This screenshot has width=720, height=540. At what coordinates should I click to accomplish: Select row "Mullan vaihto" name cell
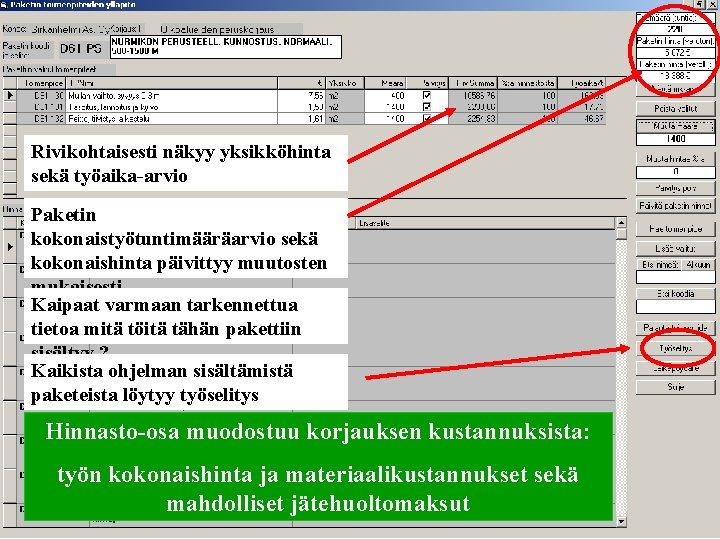pyautogui.click(x=172, y=96)
